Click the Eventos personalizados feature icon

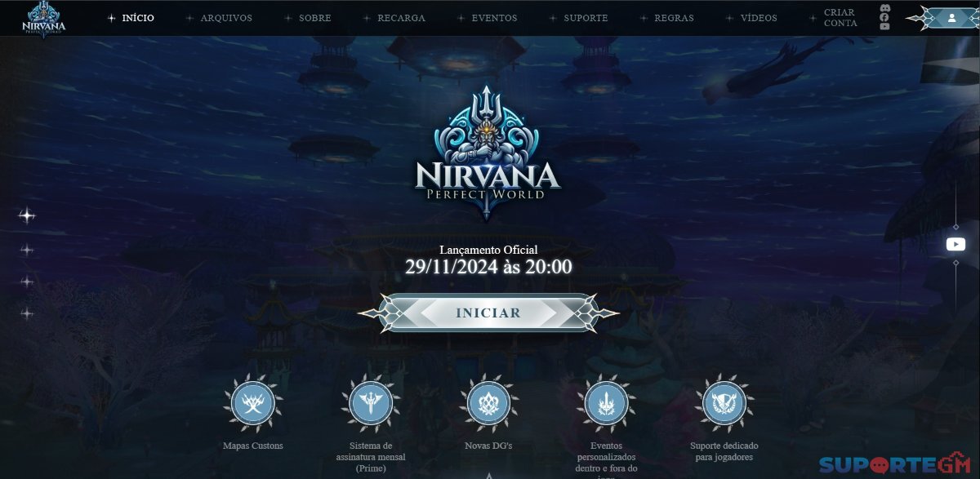[606, 403]
